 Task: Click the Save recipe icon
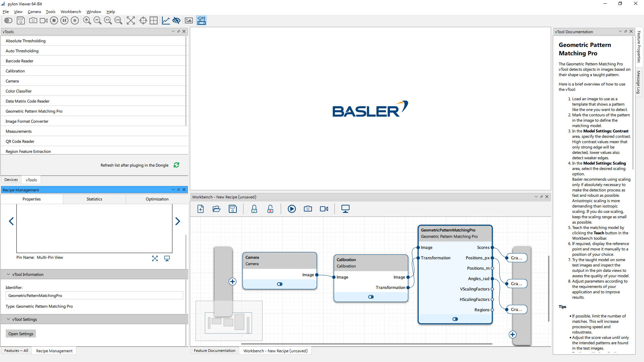pos(232,208)
